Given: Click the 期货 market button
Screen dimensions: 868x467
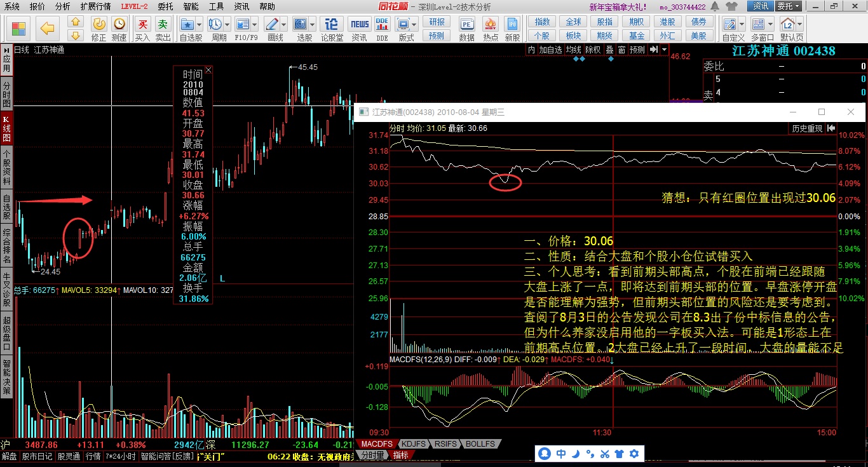Looking at the screenshot, I should (605, 36).
